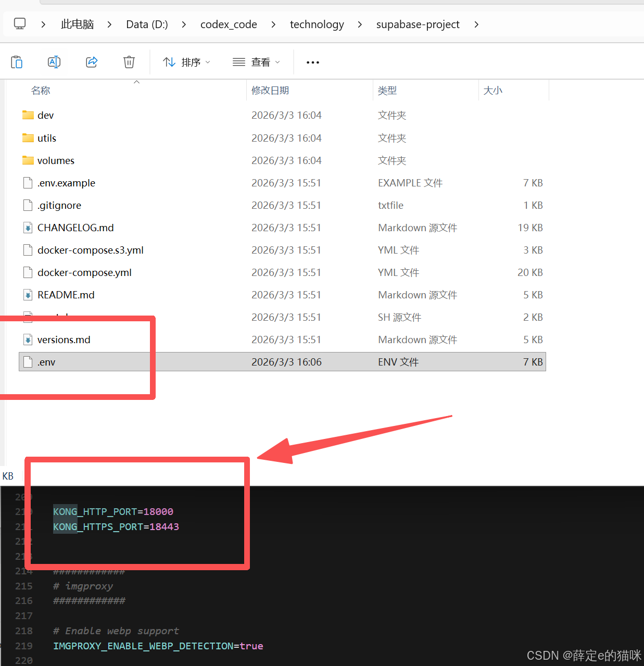Sort by 修改日期 column header

(x=270, y=91)
